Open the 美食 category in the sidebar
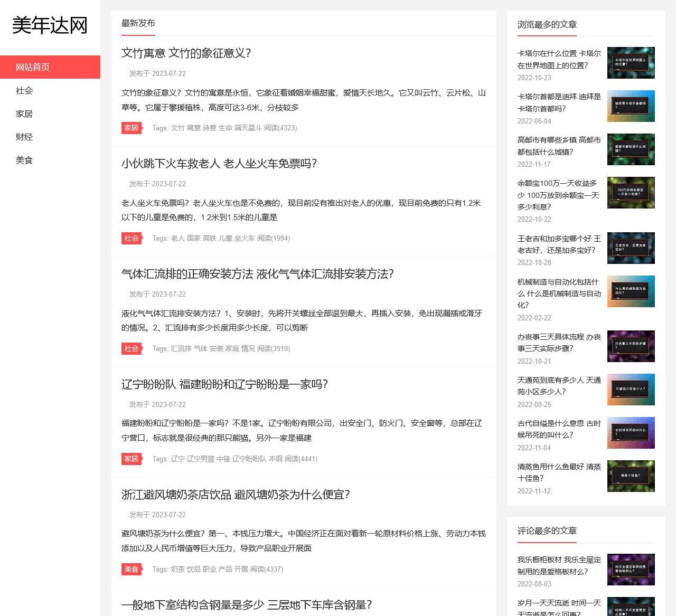 point(23,160)
